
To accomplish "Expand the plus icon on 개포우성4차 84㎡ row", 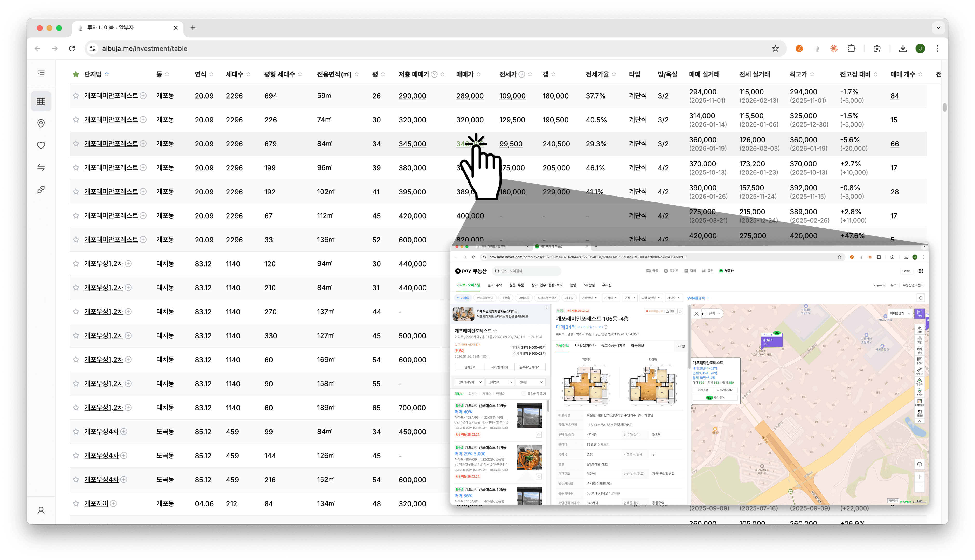I will (124, 432).
